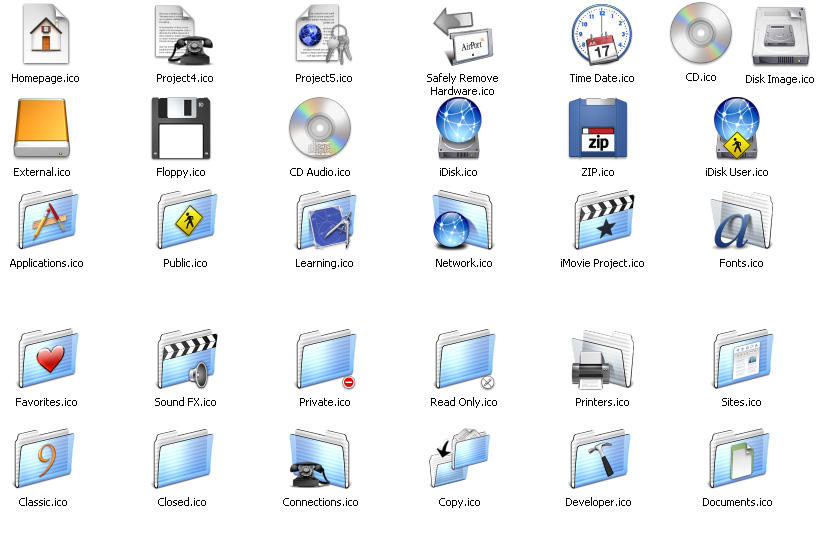Open the plain Closed.ico folder icon
The width and height of the screenshot is (835, 541).
(183, 458)
